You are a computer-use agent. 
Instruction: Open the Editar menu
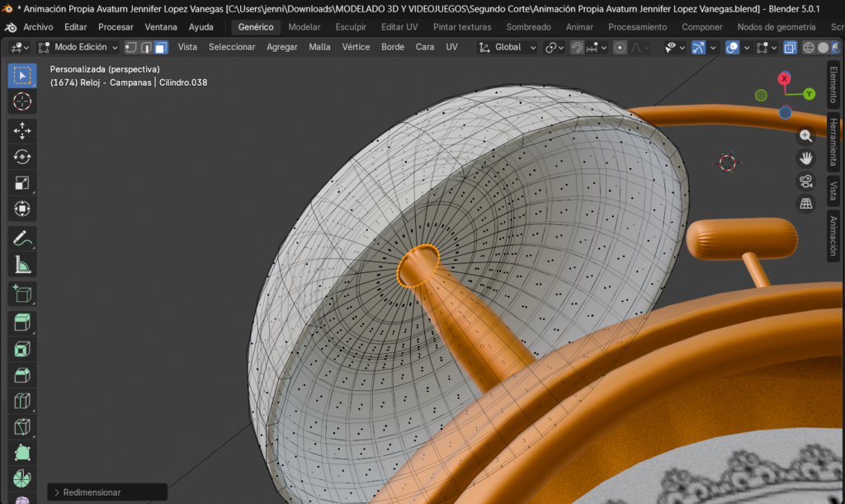click(x=75, y=27)
